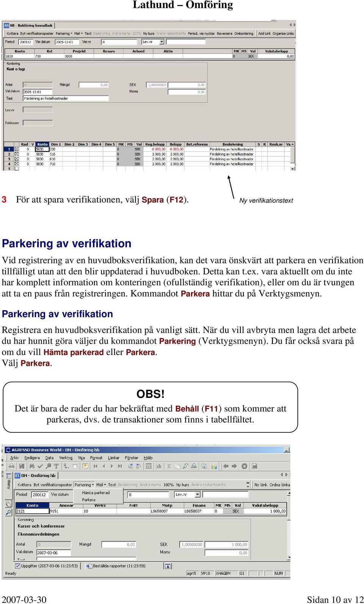
Task: Tick checkbox on row 3 of Bokföring table
Action: [x=16, y=159]
